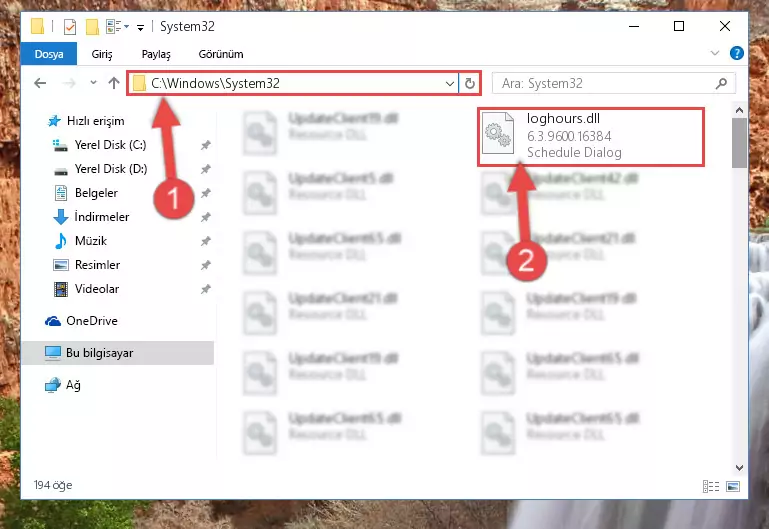
Task: Go up one folder level
Action: click(x=114, y=83)
